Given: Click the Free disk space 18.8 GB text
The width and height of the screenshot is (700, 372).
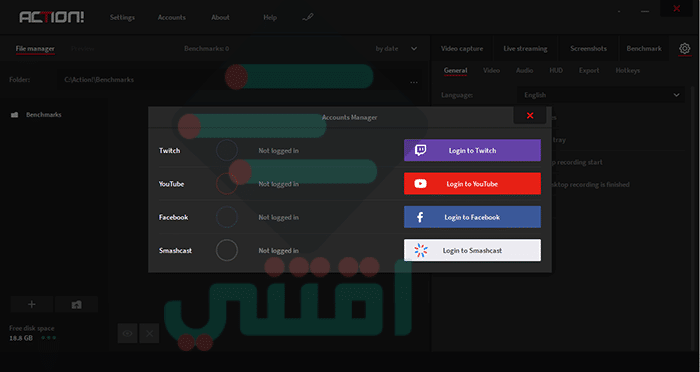Looking at the screenshot, I should click(32, 333).
